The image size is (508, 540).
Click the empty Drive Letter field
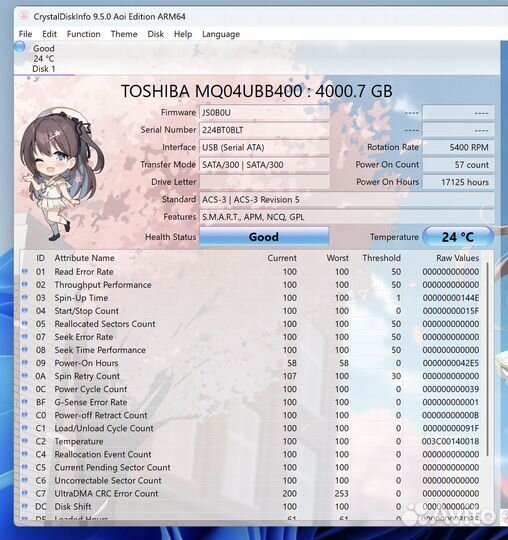(x=264, y=182)
